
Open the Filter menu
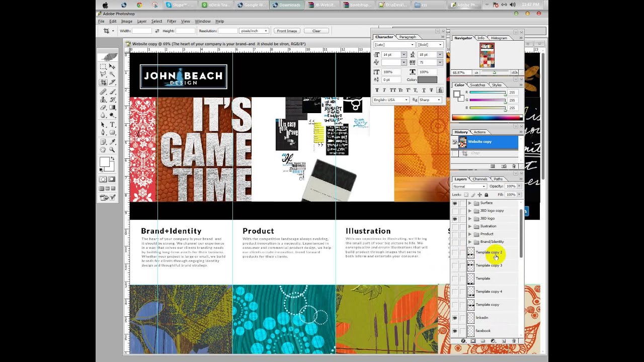tap(172, 21)
